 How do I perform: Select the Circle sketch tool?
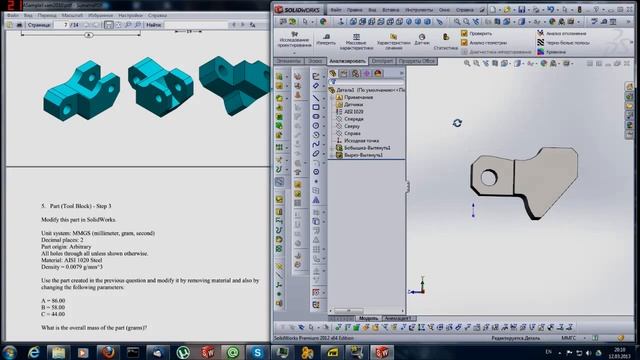point(316,126)
